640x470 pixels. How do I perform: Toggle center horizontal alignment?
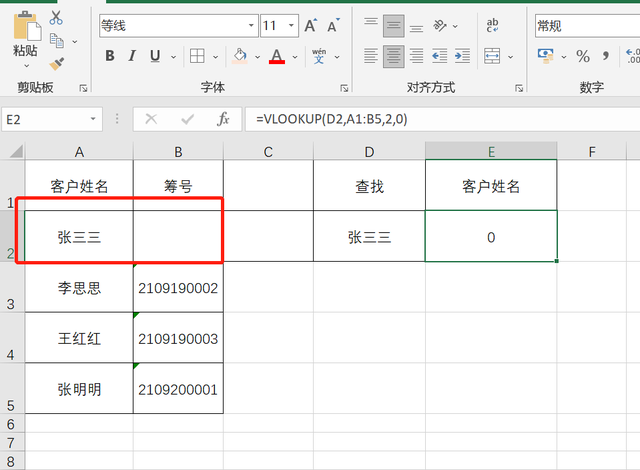point(394,56)
